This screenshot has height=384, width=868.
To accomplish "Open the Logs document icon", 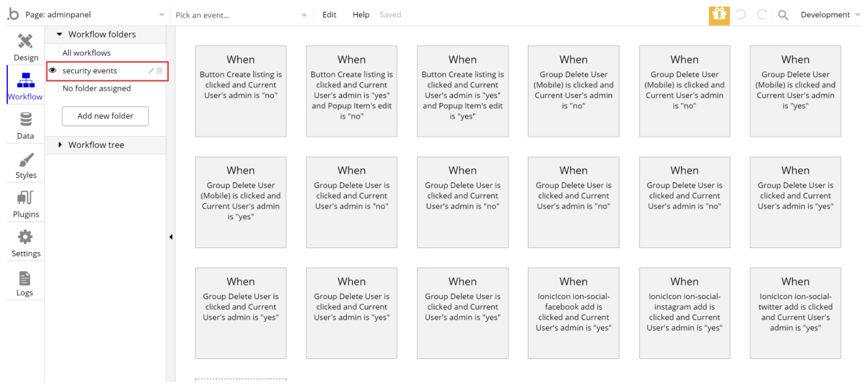I will [x=25, y=278].
